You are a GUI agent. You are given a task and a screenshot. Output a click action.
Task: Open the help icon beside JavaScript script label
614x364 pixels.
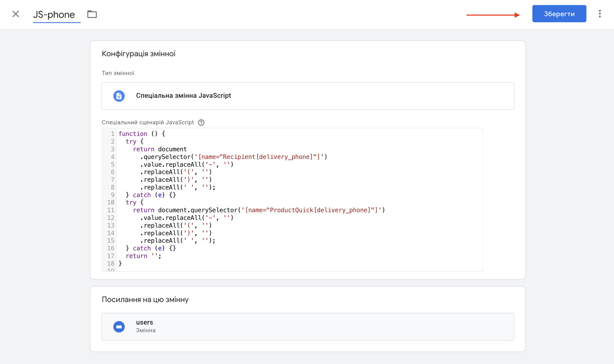[x=201, y=122]
